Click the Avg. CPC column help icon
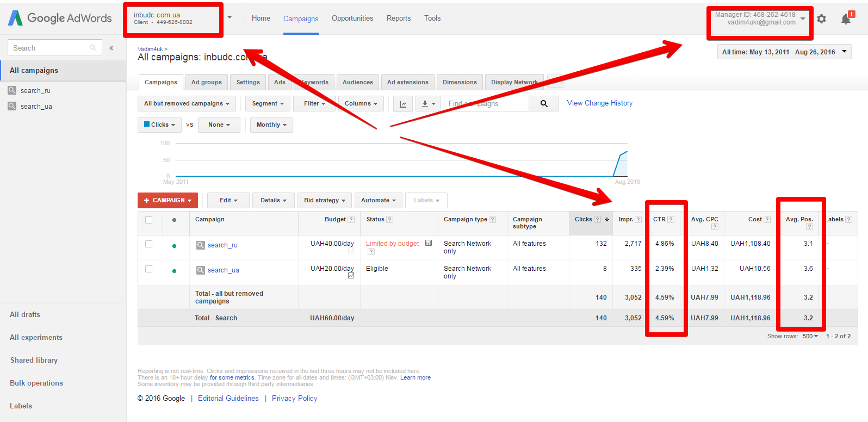Viewport: 868px width, 422px height. click(715, 227)
